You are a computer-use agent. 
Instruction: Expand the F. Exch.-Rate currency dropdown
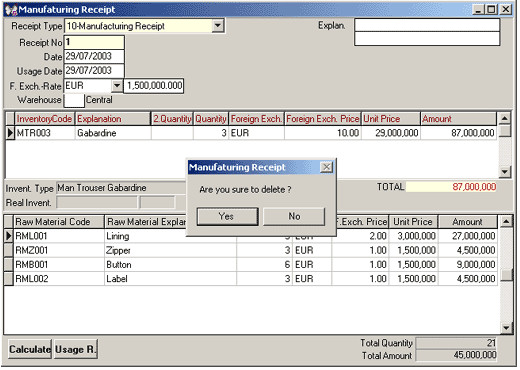[x=117, y=86]
